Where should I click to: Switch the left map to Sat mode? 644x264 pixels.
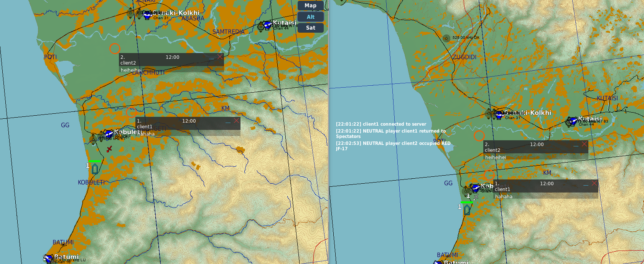(x=310, y=28)
